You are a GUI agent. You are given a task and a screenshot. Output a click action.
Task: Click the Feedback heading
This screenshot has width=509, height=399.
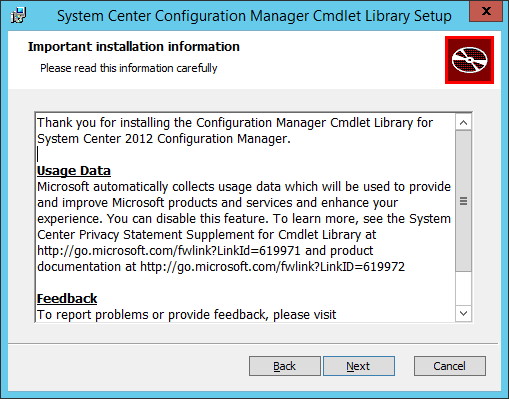(67, 299)
